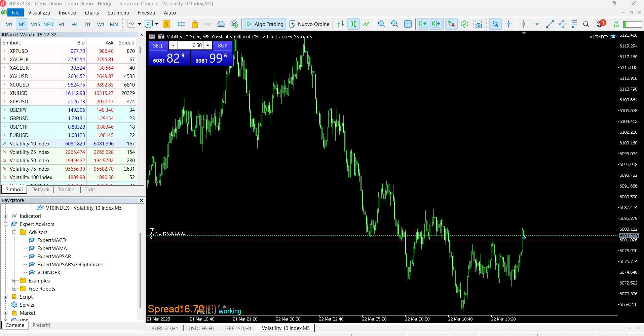Select Volatility 75 Index row

69,169
